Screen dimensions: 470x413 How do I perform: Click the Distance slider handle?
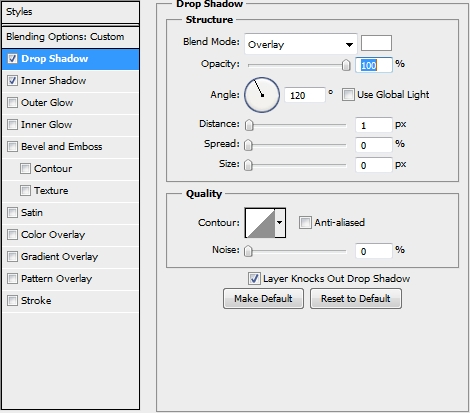[x=249, y=125]
